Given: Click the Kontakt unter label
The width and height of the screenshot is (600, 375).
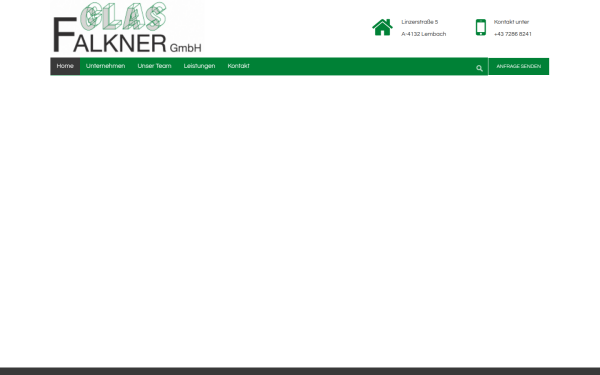Looking at the screenshot, I should pyautogui.click(x=511, y=22).
